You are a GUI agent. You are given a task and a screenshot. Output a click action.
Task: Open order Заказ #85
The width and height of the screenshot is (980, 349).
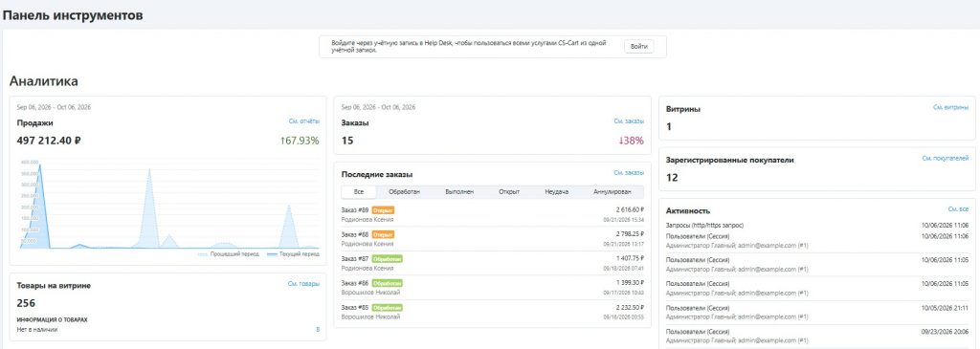pyautogui.click(x=355, y=307)
